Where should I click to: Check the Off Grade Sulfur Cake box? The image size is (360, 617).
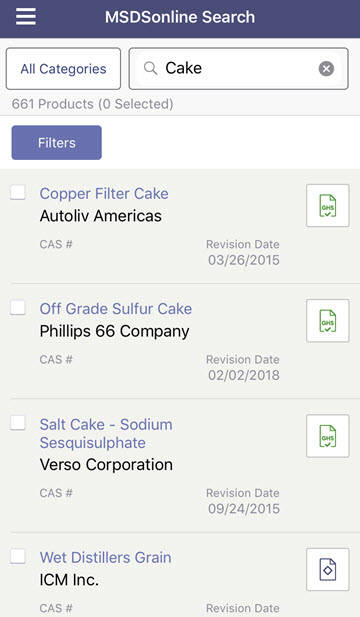(x=18, y=307)
